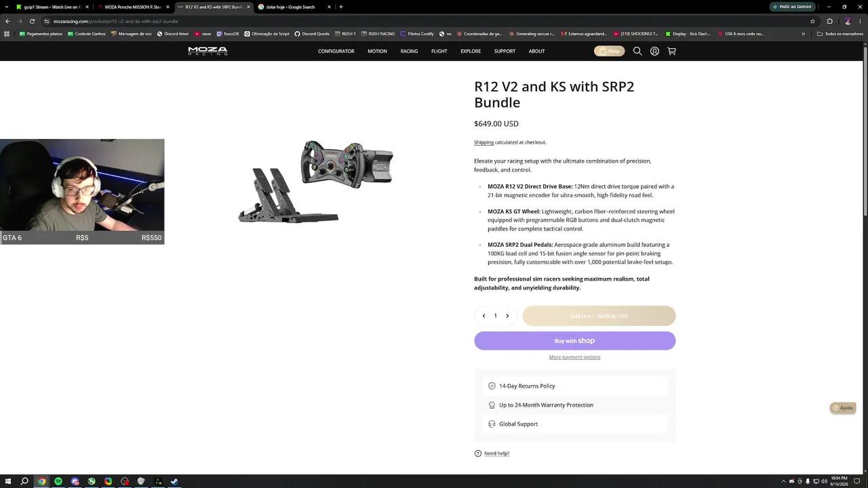Open Steam from the taskbar

(174, 481)
